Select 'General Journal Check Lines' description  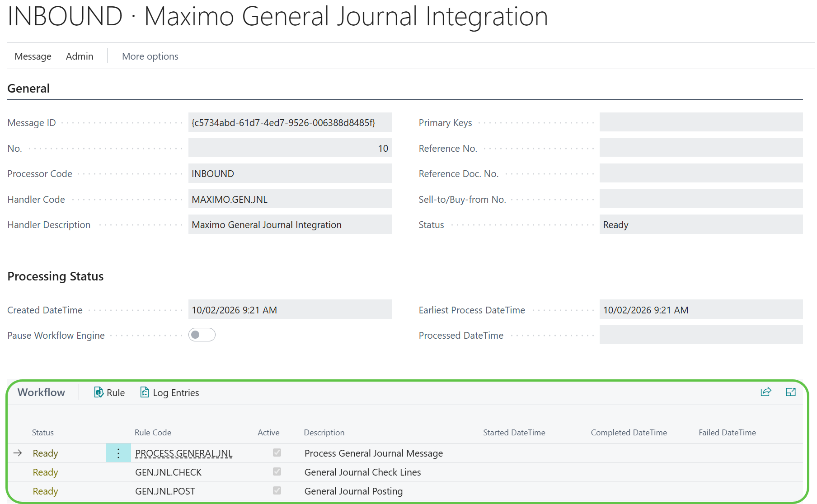click(x=363, y=472)
